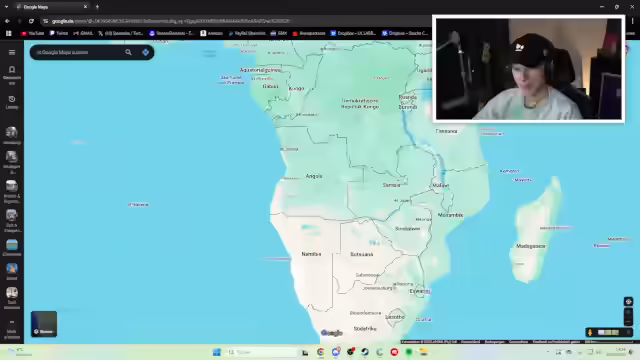Select the Google Maps browser tab
This screenshot has width=640, height=360.
tap(52, 7)
